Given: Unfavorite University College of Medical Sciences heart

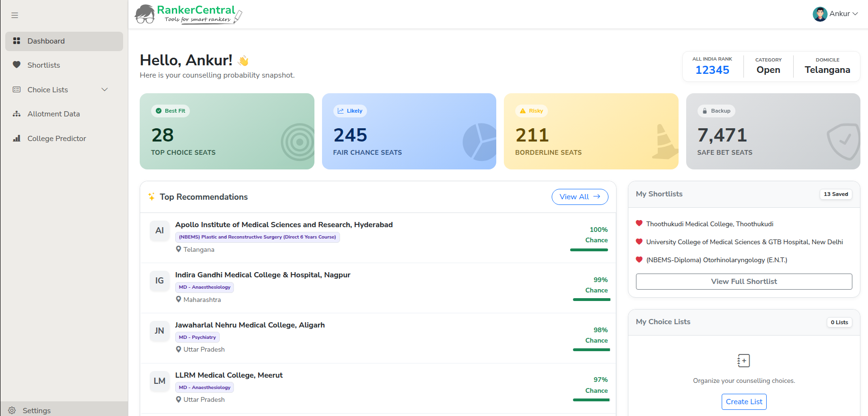Looking at the screenshot, I should (x=639, y=241).
